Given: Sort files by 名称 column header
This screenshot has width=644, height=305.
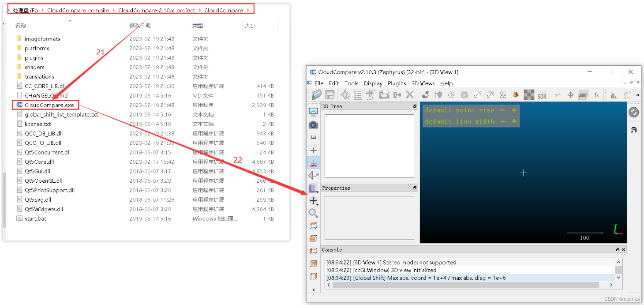Looking at the screenshot, I should click(21, 26).
